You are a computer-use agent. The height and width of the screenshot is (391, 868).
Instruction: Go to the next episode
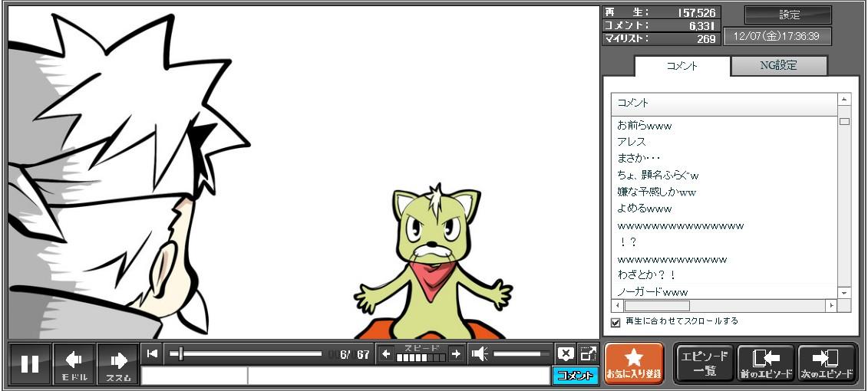click(827, 363)
